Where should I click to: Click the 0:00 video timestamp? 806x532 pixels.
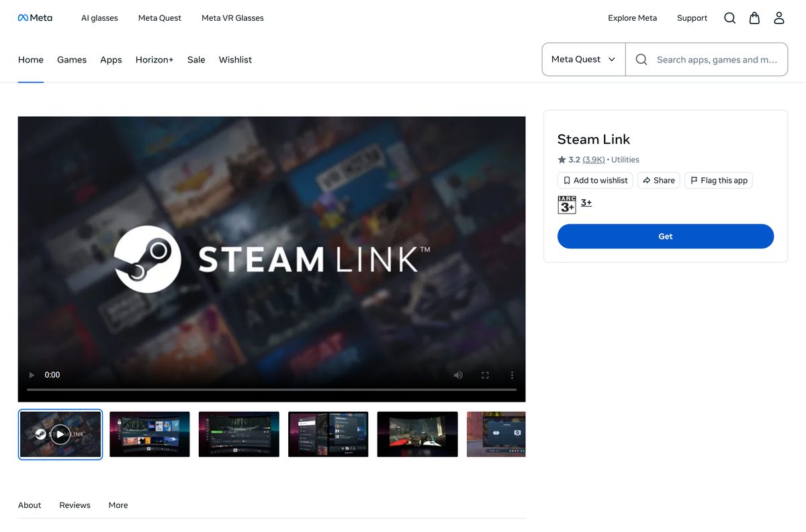tap(52, 375)
